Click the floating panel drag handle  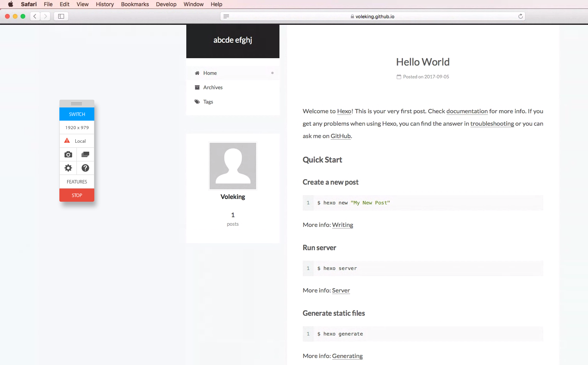(x=77, y=104)
